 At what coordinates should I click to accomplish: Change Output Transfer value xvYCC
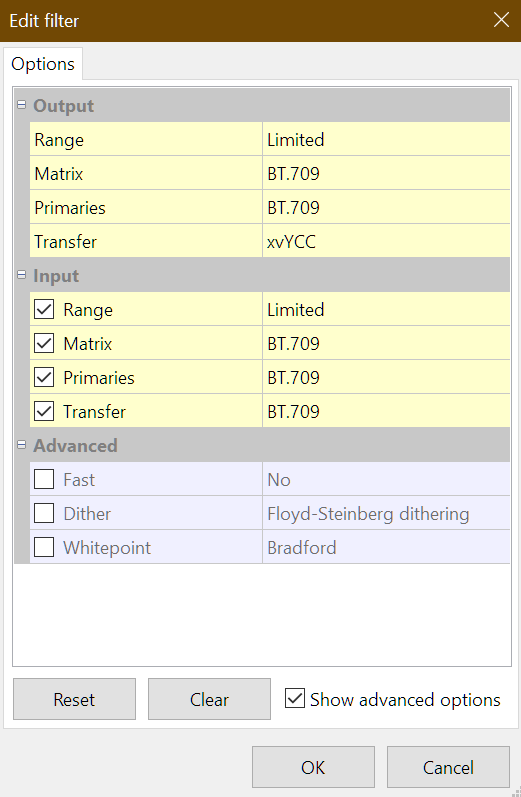point(386,241)
